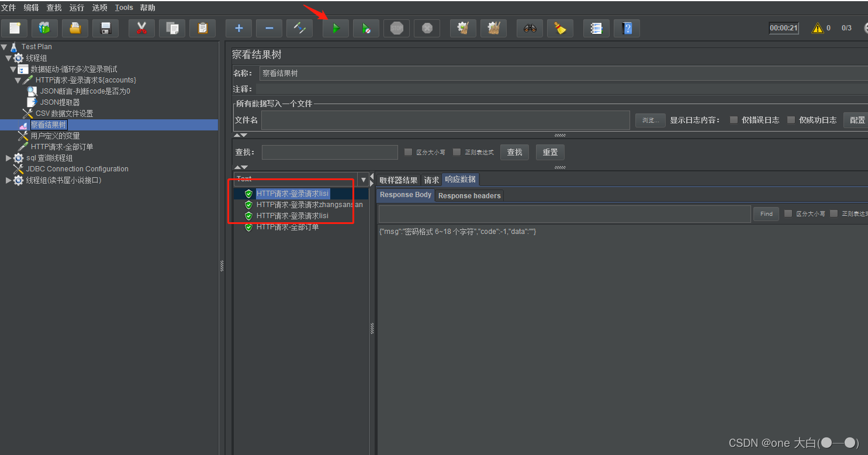Screen dimensions: 868x455
Task: Reset search with the brush icon
Action: tap(560, 28)
